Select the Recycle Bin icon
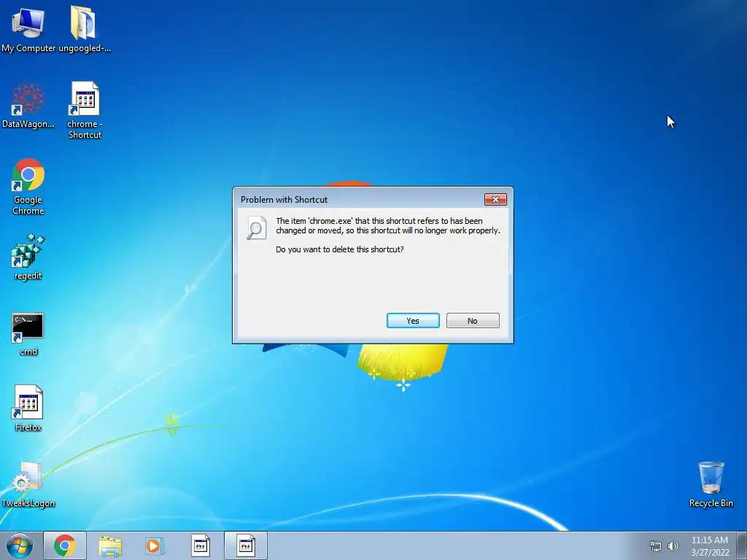 711,484
